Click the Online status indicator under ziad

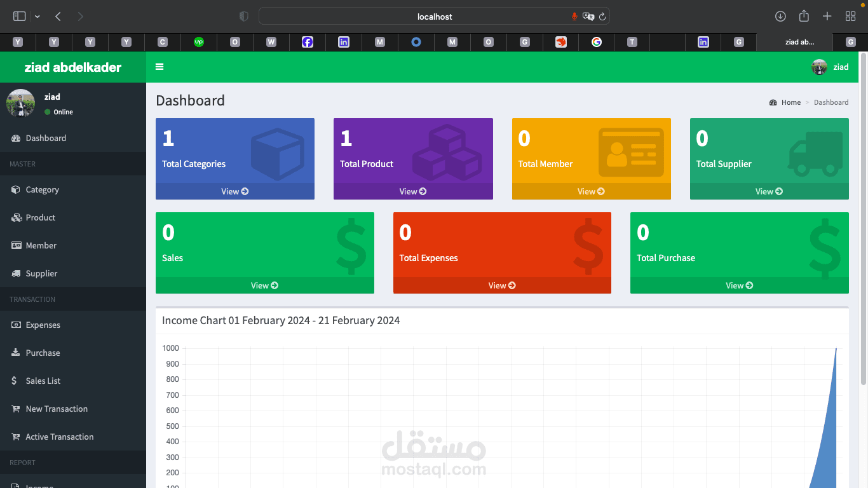click(x=59, y=112)
